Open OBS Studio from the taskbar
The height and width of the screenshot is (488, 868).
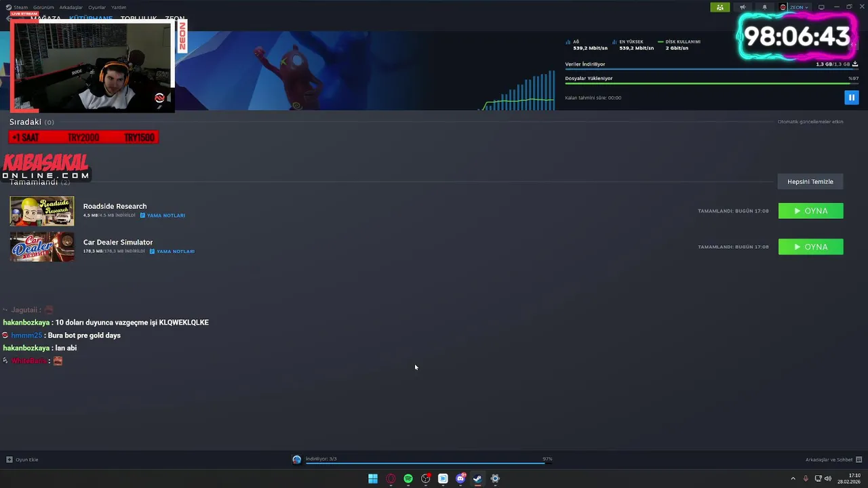[426, 479]
